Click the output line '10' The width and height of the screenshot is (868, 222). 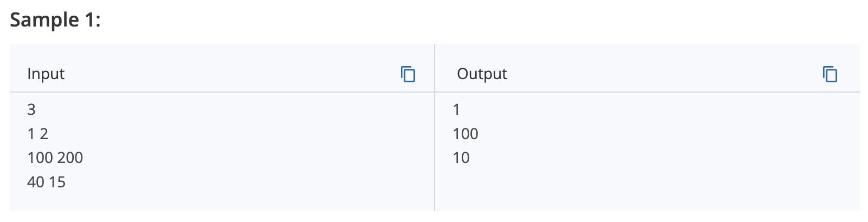[x=461, y=158]
